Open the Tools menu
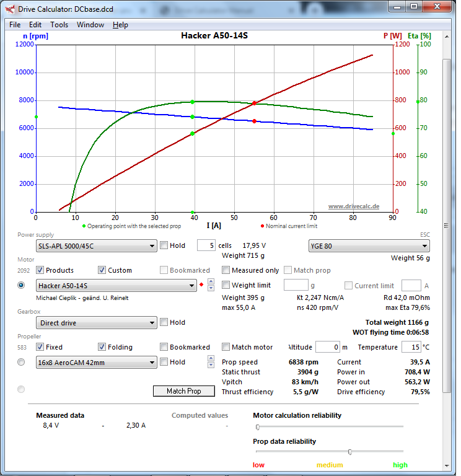461x476 pixels. pos(59,25)
